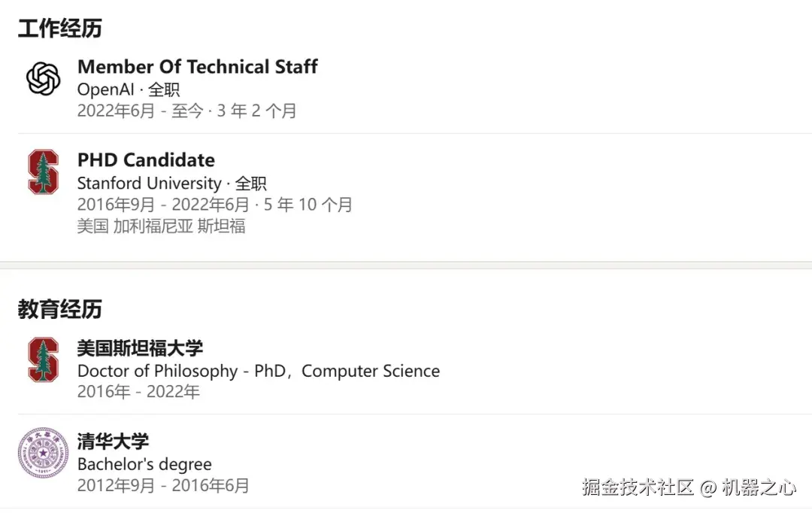812x513 pixels.
Task: Click the 工作经历 section heading
Action: coord(59,28)
